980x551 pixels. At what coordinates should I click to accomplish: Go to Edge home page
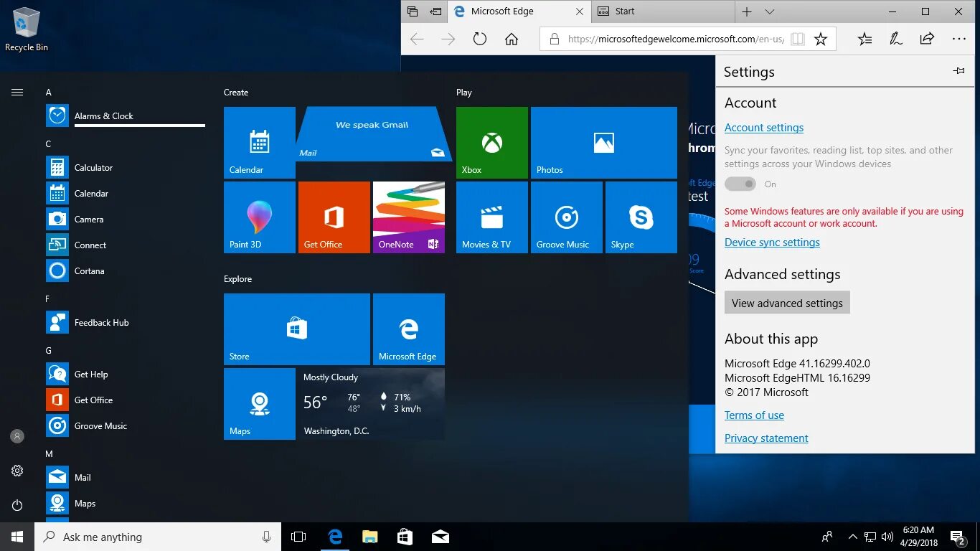pyautogui.click(x=512, y=39)
